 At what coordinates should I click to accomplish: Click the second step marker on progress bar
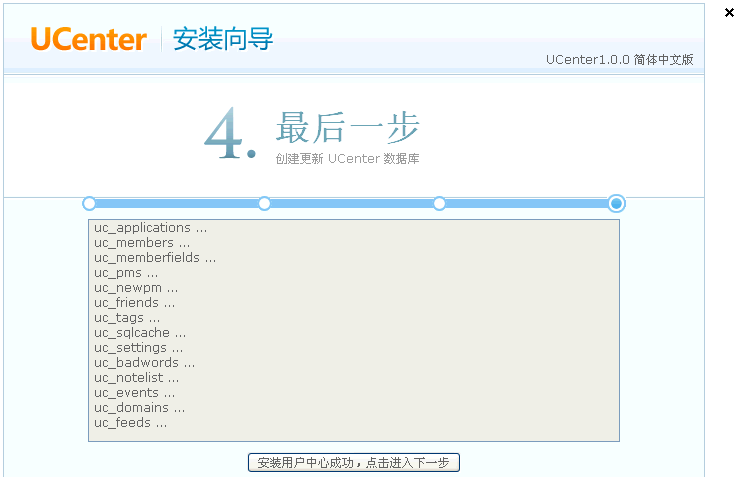(x=265, y=203)
